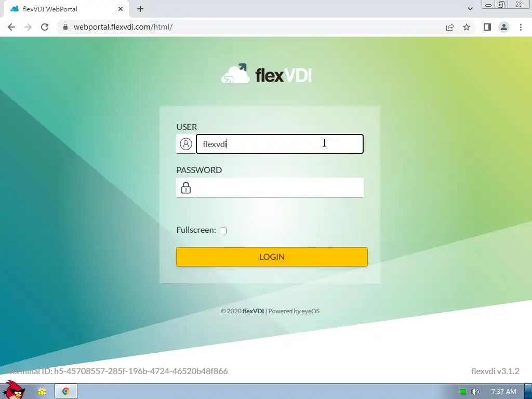Click the padlock site info icon

[x=65, y=27]
